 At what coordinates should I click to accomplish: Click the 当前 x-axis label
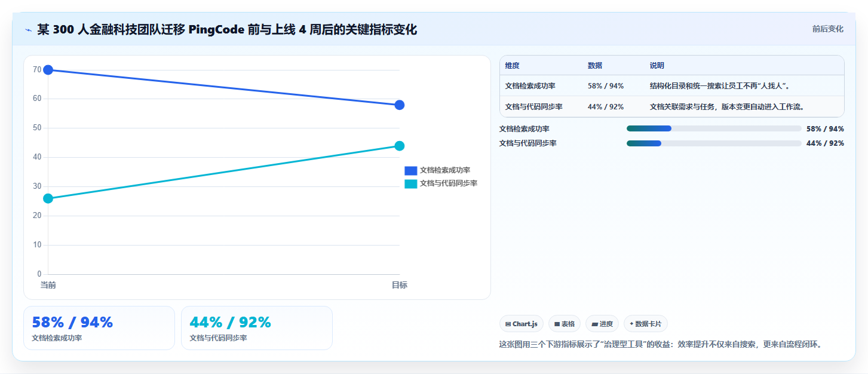coord(48,286)
